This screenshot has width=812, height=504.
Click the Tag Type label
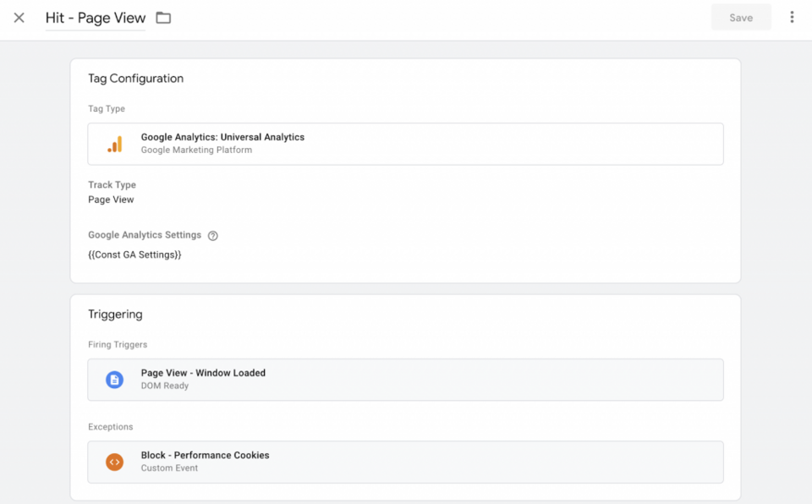click(x=107, y=109)
